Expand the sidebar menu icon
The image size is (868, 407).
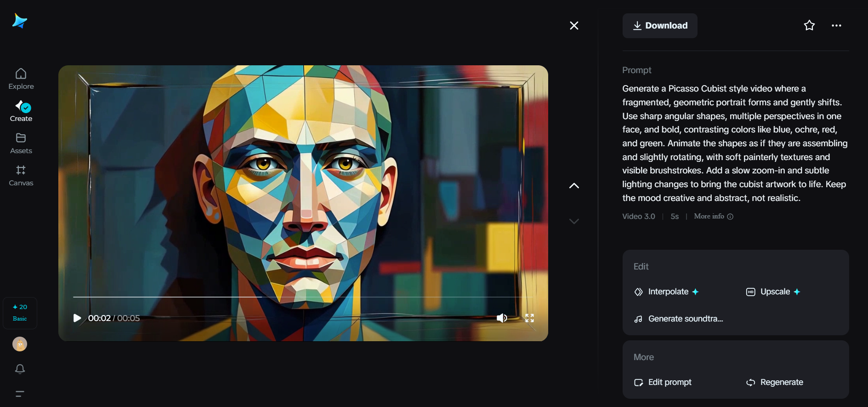[x=20, y=394]
